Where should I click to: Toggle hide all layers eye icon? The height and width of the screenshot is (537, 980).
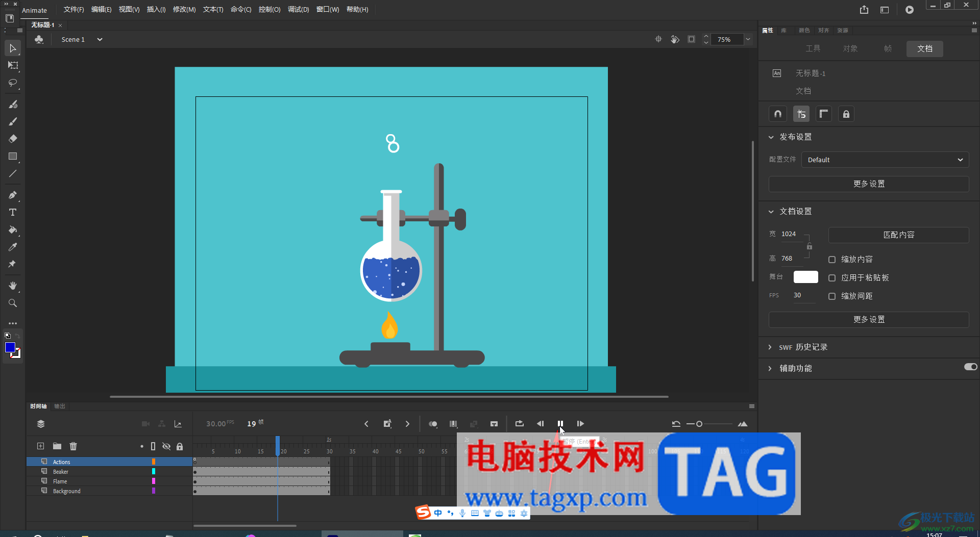tap(166, 446)
